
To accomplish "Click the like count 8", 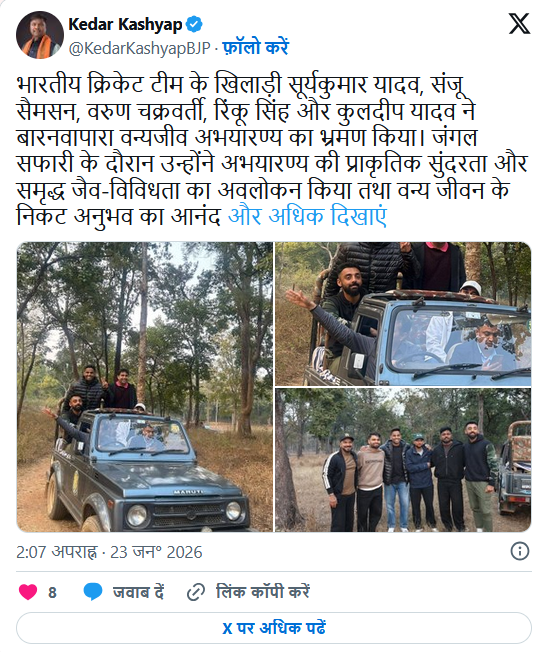I will pos(52,593).
